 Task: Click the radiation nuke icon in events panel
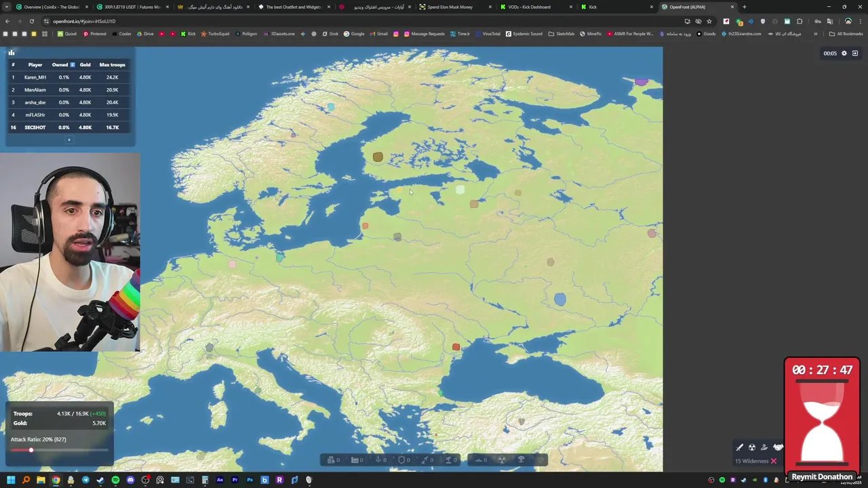coord(752,447)
